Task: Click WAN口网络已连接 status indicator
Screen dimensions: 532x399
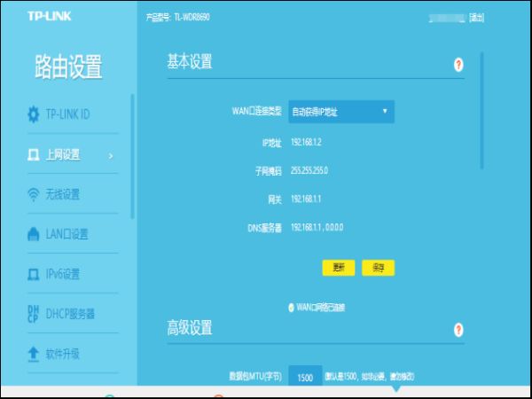Action: (x=291, y=308)
